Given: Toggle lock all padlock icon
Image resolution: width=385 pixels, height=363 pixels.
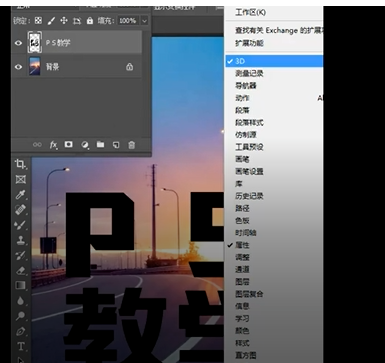Looking at the screenshot, I should pyautogui.click(x=90, y=21).
